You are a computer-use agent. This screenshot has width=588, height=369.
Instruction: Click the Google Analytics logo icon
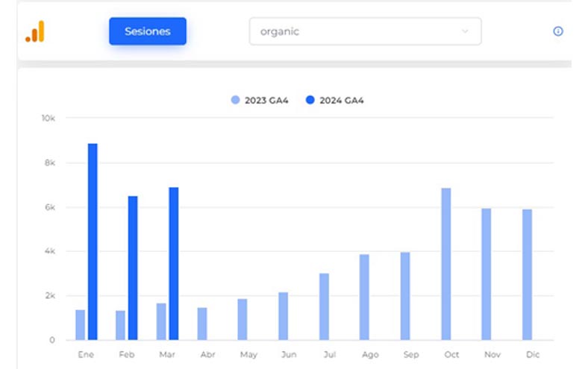(x=35, y=31)
